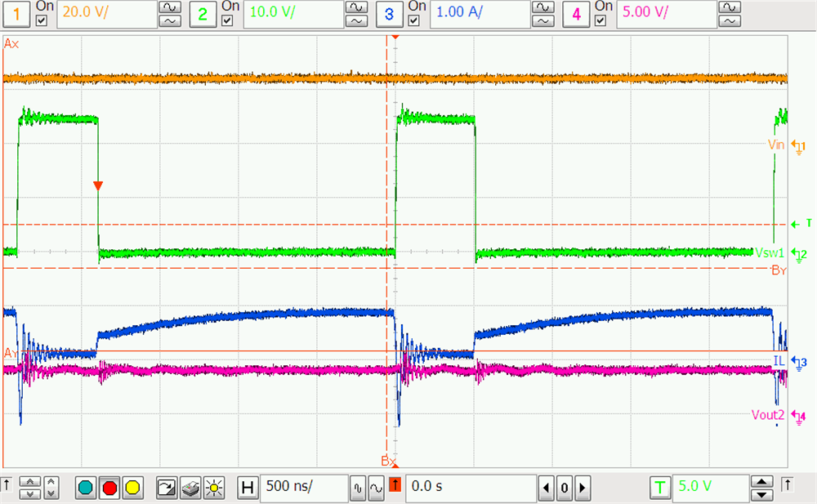Open the 20.0 V/ channel 1 scale selector
Screen dimensions: 817x504
click(106, 13)
